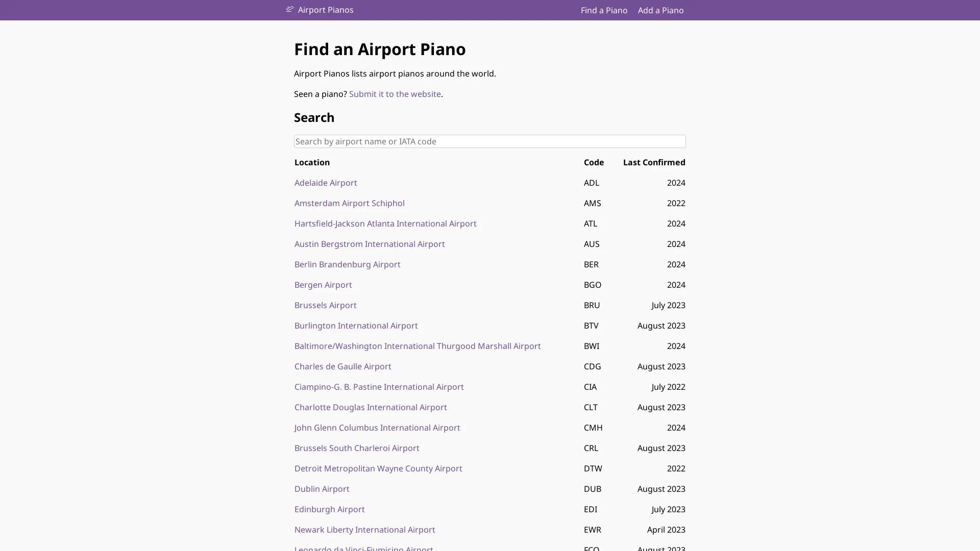Click the airport search input field
Viewport: 980px width, 551px height.
pos(489,141)
